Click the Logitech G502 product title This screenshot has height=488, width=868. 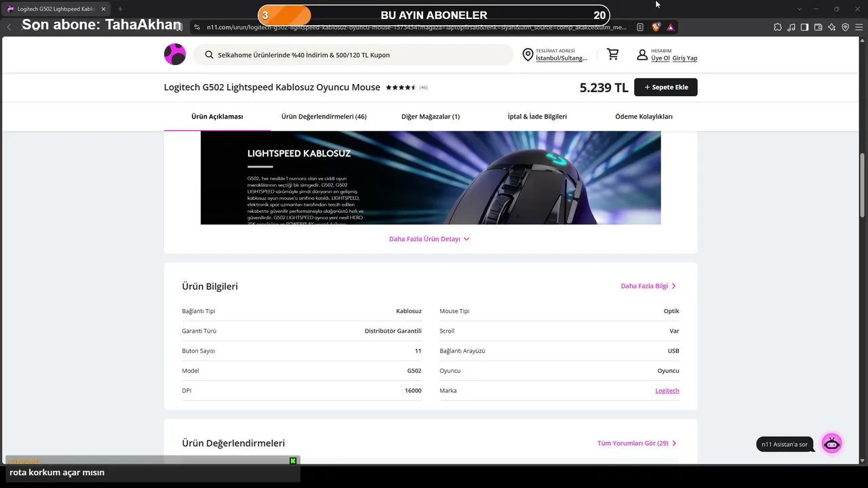pyautogui.click(x=272, y=87)
